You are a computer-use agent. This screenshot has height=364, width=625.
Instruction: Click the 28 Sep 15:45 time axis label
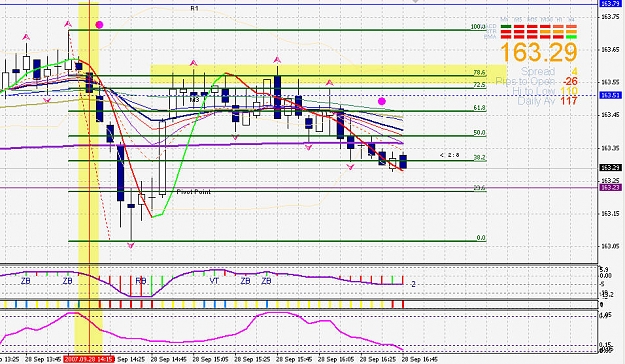[294, 359]
